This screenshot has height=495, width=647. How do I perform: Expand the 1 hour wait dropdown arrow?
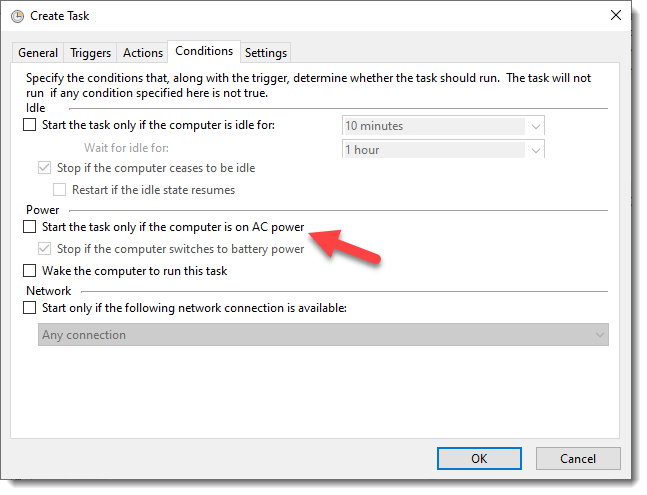(536, 150)
